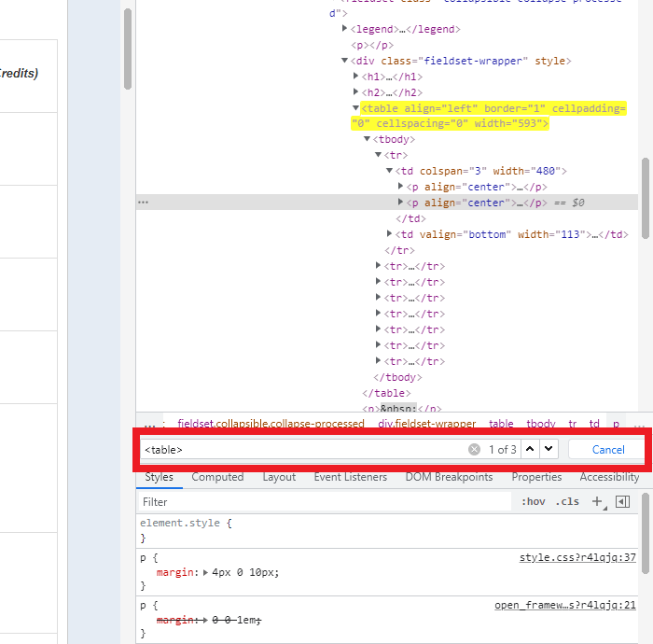Image resolution: width=653 pixels, height=644 pixels.
Task: Go to previous search result arrow
Action: tap(530, 449)
